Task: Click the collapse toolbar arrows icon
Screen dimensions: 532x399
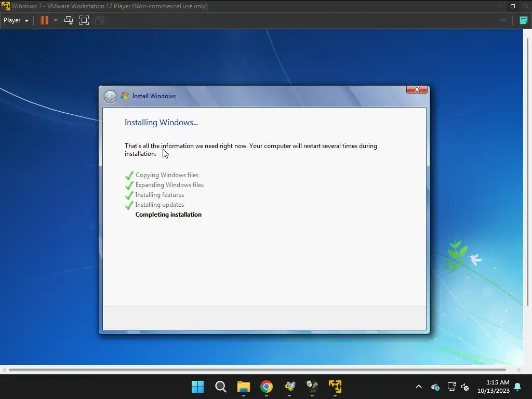Action: (503, 20)
